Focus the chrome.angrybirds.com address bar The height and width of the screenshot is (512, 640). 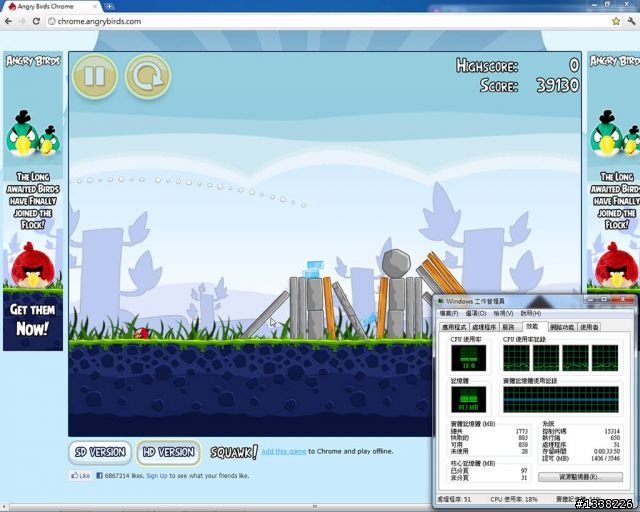pyautogui.click(x=327, y=21)
